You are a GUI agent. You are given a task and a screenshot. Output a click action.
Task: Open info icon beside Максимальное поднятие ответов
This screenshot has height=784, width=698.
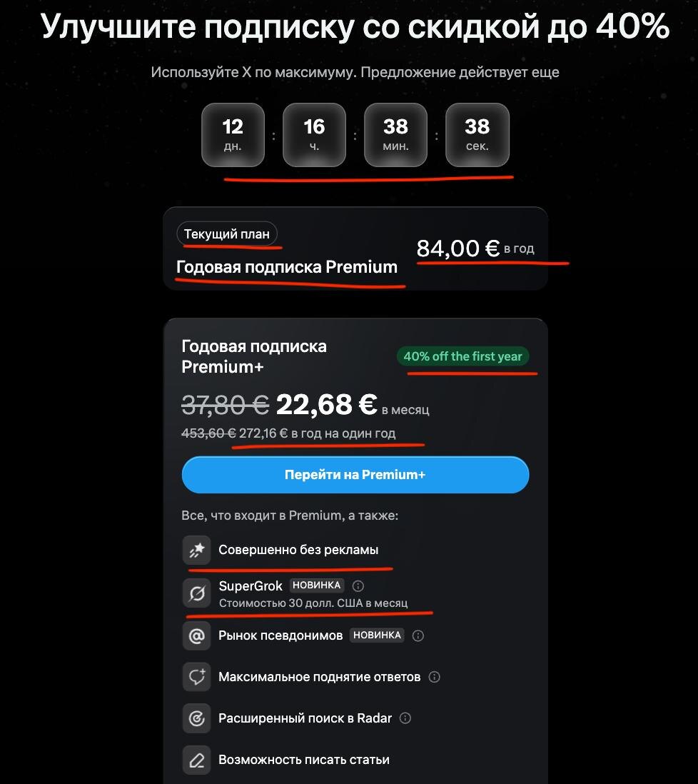(x=435, y=676)
